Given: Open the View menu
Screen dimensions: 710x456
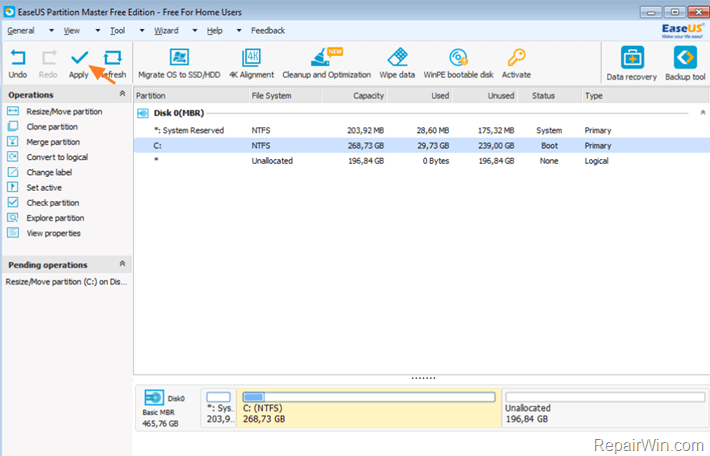Looking at the screenshot, I should 72,31.
